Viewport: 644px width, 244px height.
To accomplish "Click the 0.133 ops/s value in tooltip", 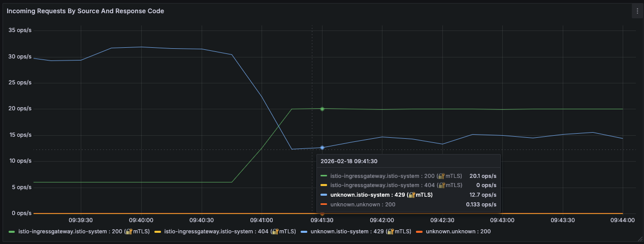I will [x=481, y=204].
